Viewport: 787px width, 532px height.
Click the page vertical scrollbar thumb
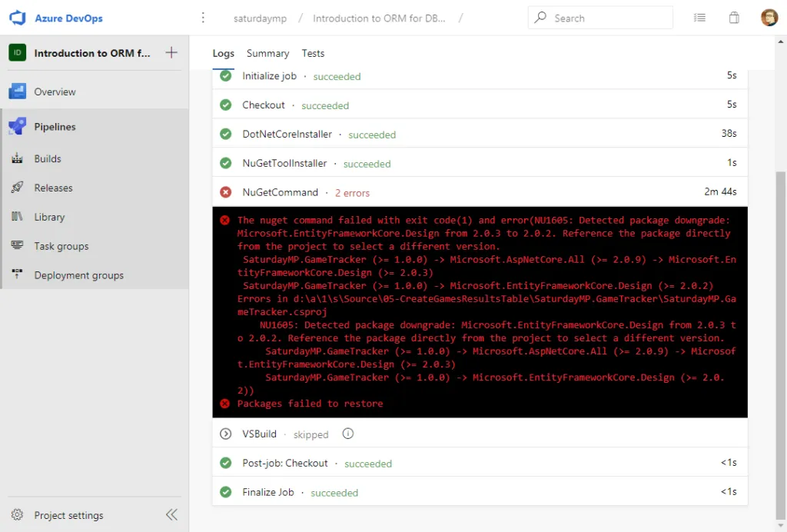781,345
